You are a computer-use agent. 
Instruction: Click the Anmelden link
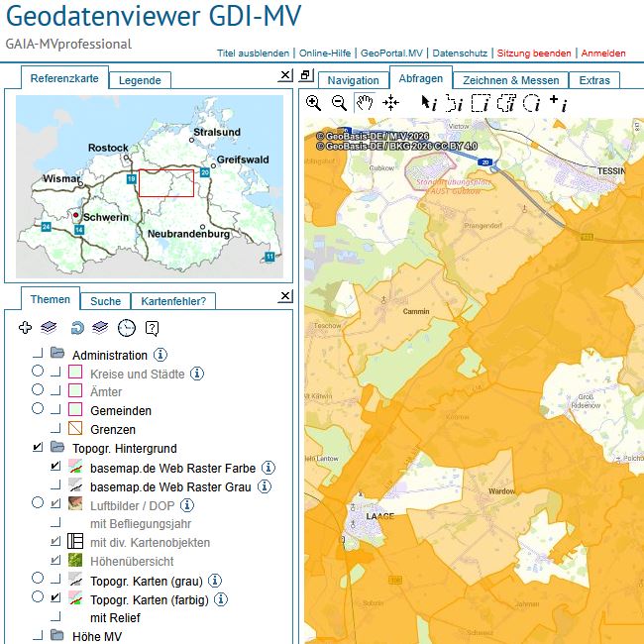pyautogui.click(x=603, y=54)
